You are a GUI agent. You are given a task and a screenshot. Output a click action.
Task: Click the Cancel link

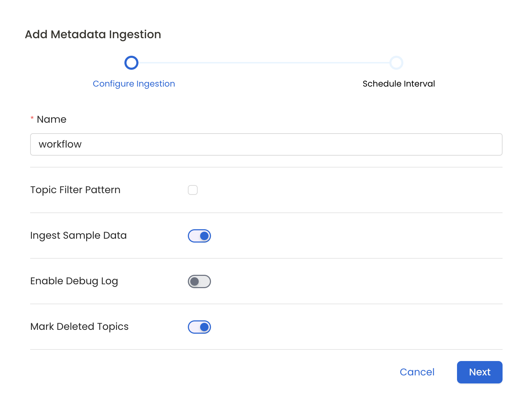(x=417, y=372)
